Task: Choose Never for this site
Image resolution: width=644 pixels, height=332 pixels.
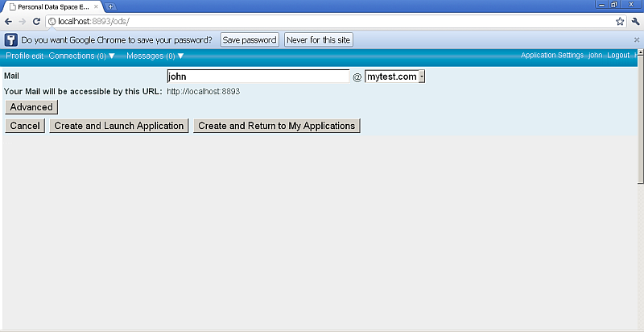Action: click(319, 39)
